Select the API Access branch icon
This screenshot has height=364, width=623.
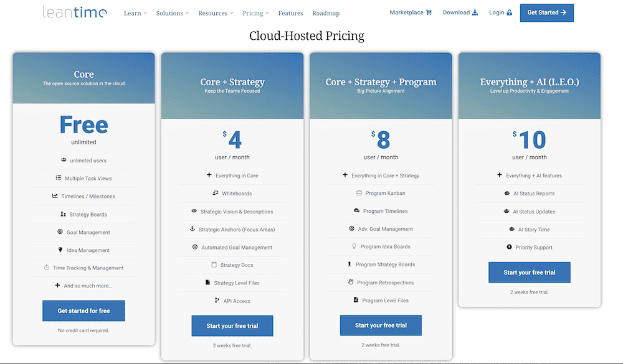[x=216, y=301]
